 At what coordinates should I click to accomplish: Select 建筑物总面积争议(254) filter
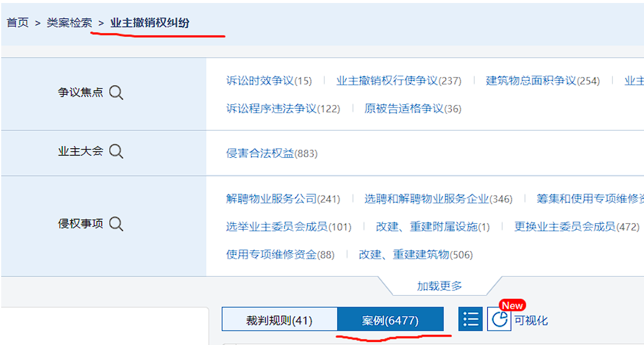click(542, 80)
